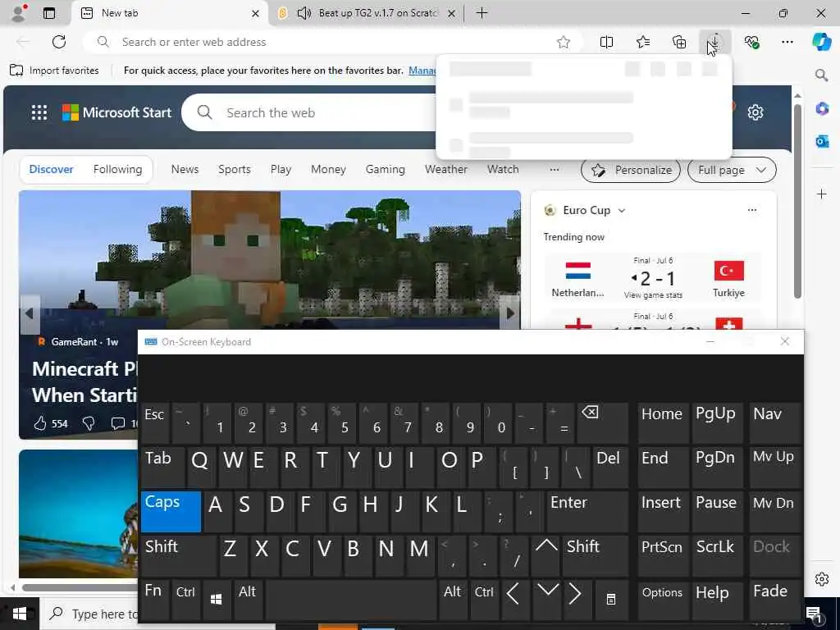Toggle the Fn key on keyboard
The image size is (840, 630).
tap(154, 599)
